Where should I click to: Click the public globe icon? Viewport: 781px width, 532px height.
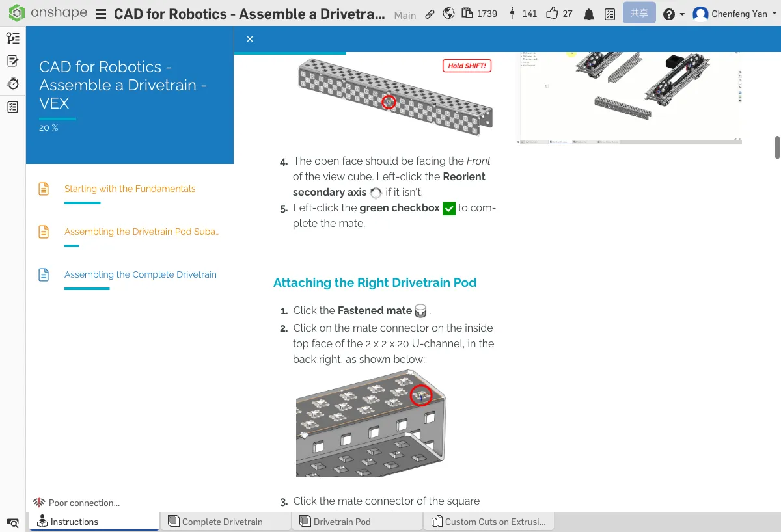click(448, 14)
